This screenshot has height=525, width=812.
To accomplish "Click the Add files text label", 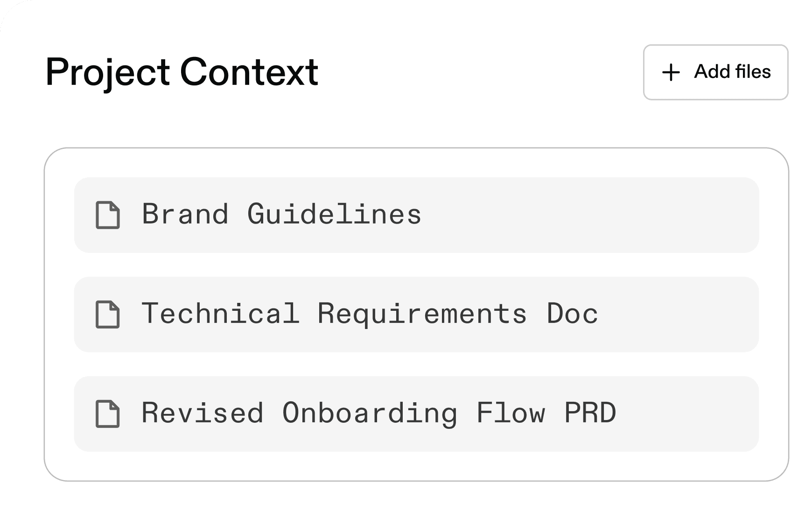I will click(732, 72).
